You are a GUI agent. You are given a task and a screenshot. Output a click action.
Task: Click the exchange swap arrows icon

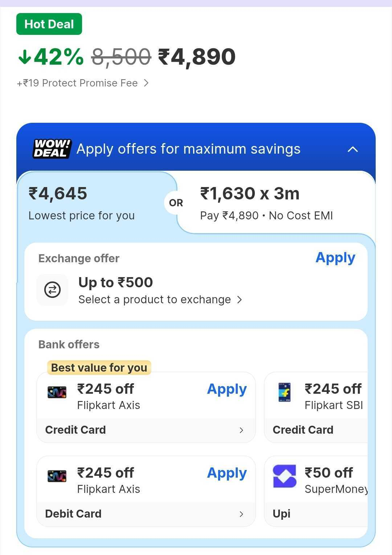click(x=52, y=290)
